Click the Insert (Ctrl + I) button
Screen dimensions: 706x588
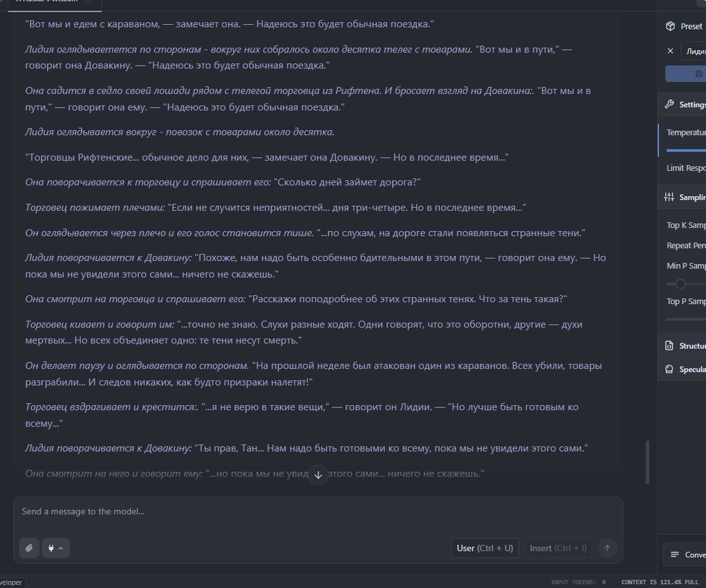pos(558,548)
